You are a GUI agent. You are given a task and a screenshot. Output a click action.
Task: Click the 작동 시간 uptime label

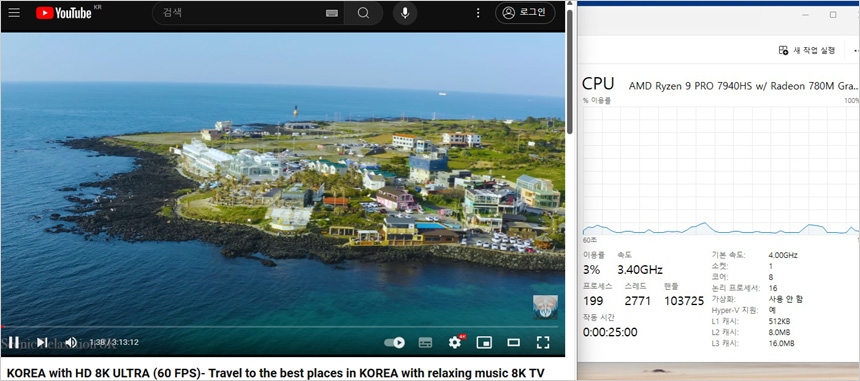tap(599, 317)
